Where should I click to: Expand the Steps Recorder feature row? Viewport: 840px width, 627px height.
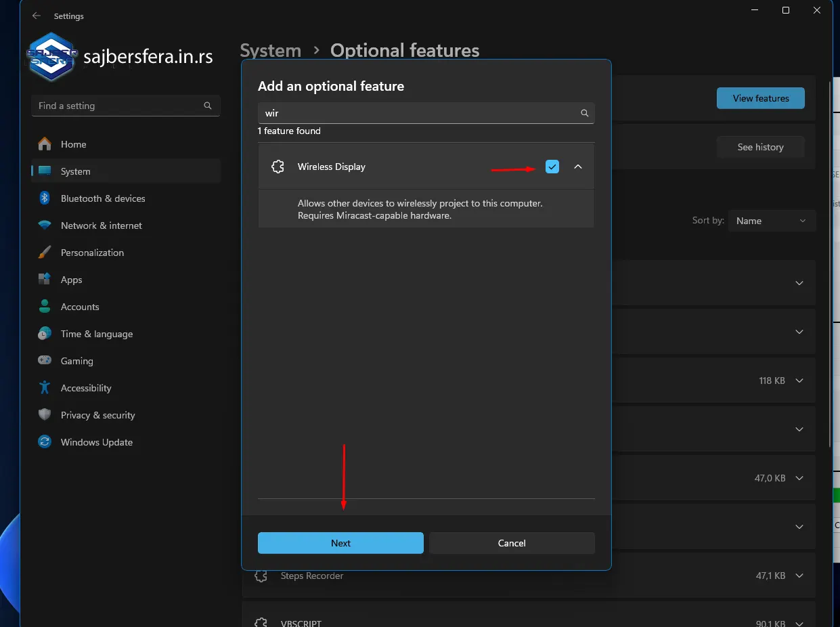click(799, 576)
